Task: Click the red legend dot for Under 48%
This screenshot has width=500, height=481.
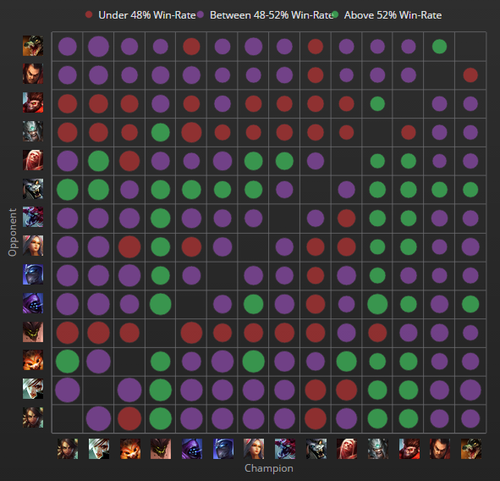Action: pyautogui.click(x=89, y=15)
